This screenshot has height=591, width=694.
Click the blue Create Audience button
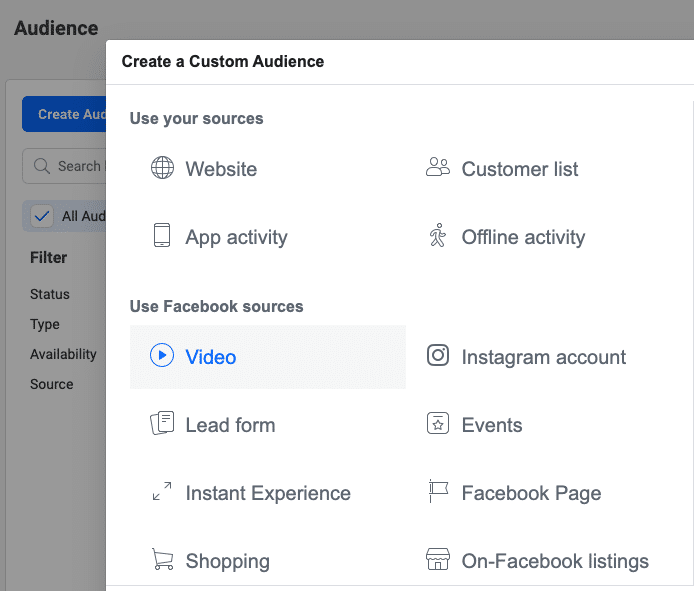pyautogui.click(x=64, y=114)
